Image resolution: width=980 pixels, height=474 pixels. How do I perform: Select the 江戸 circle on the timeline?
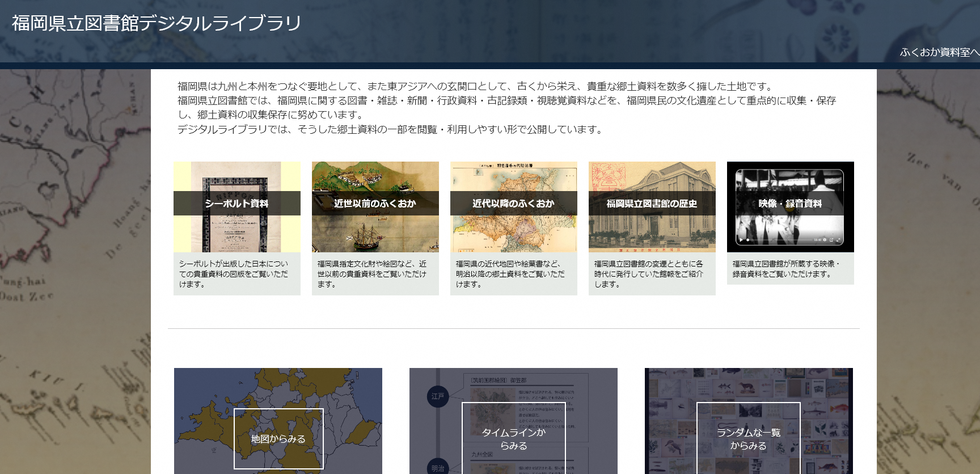point(437,396)
